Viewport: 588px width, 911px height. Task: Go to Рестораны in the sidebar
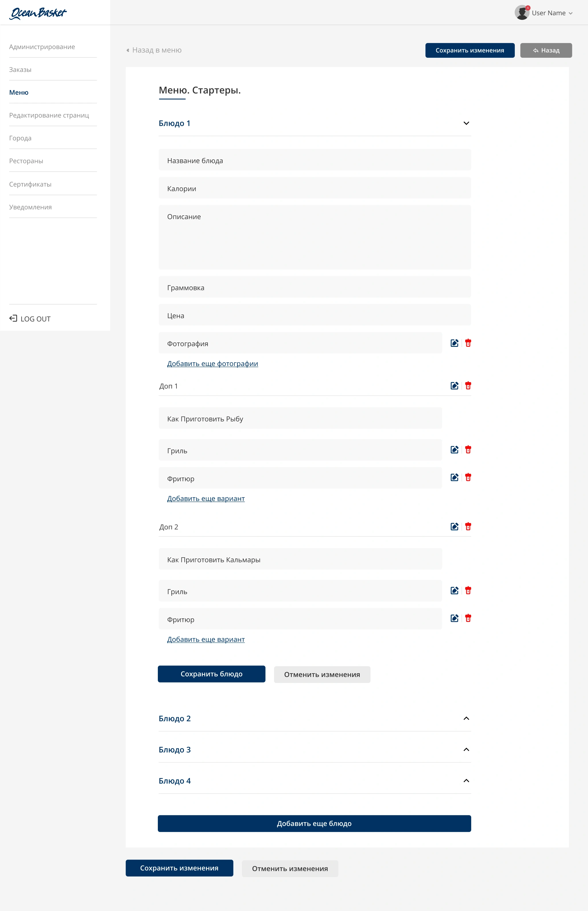click(x=26, y=161)
